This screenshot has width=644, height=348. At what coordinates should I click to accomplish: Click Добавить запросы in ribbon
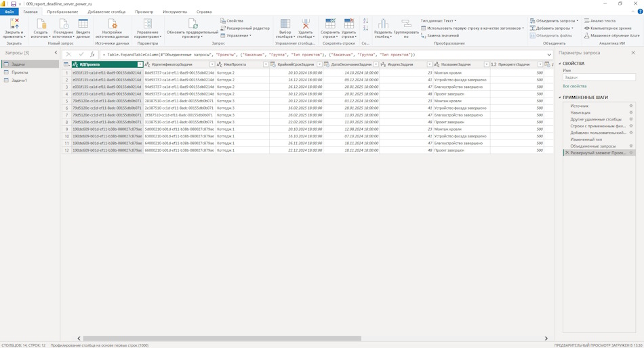pos(551,28)
